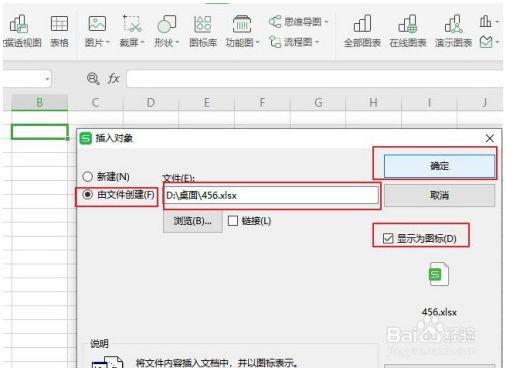Click the fx insert function icon

(113, 79)
